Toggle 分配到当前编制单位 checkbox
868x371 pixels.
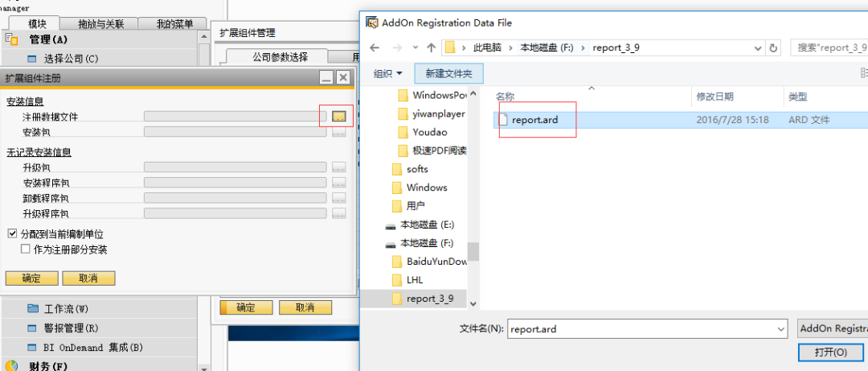coord(12,234)
